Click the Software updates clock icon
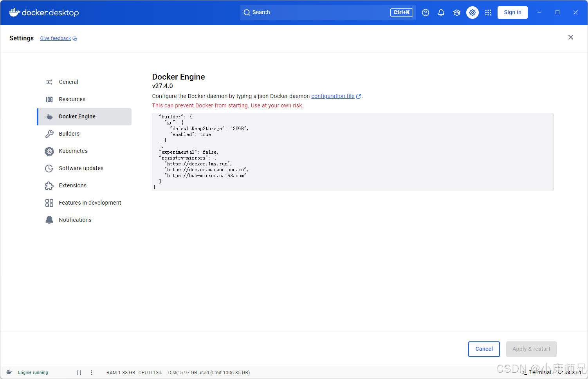This screenshot has width=588, height=379. coord(49,168)
